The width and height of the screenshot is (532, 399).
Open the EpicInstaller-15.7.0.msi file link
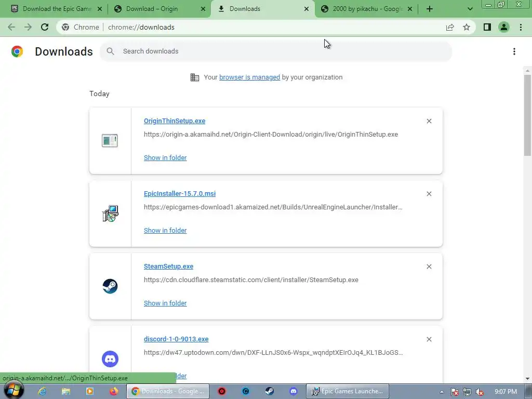point(179,193)
